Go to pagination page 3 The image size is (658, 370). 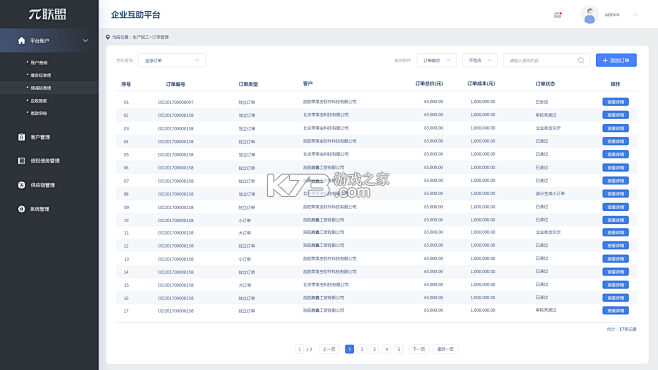[x=374, y=349]
